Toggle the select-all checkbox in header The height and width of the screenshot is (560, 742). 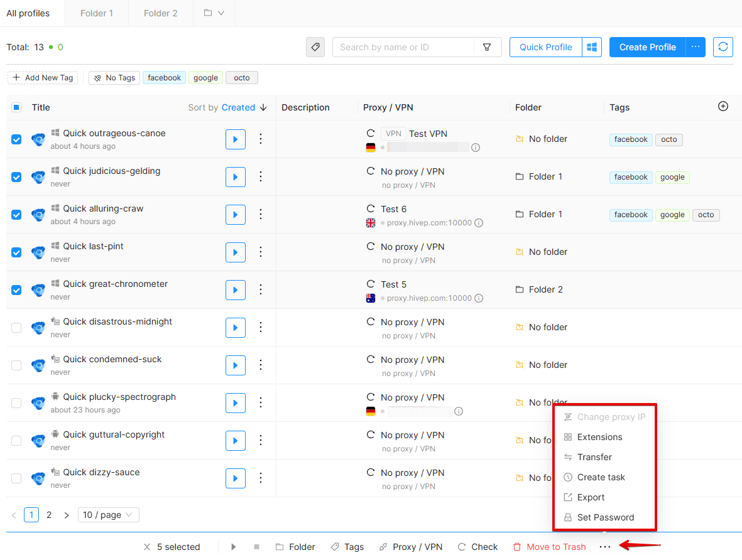click(16, 107)
